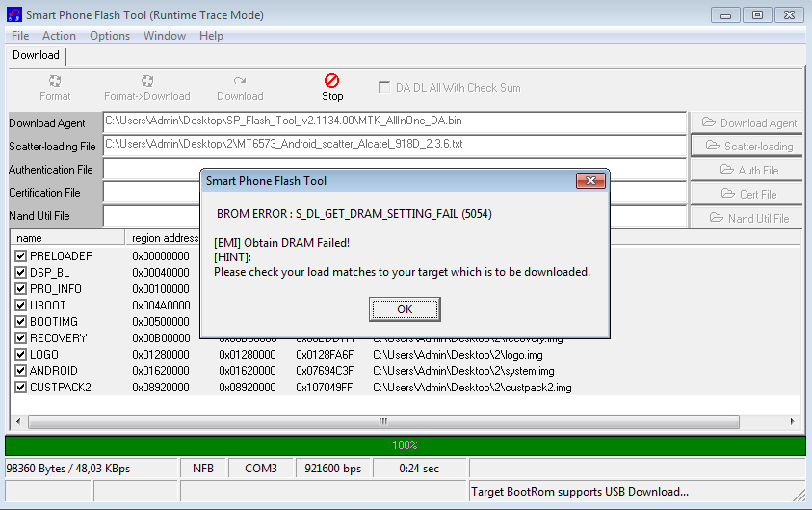812x510 pixels.
Task: Open the Cert File browser button
Action: click(747, 194)
